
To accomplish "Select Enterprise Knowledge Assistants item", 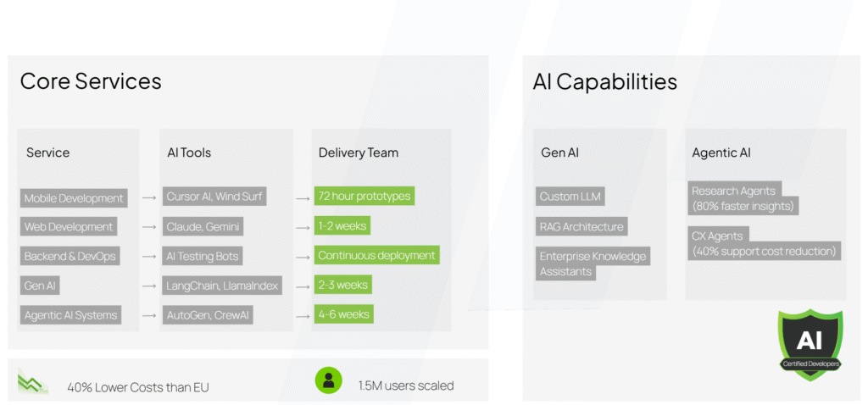I will point(593,264).
